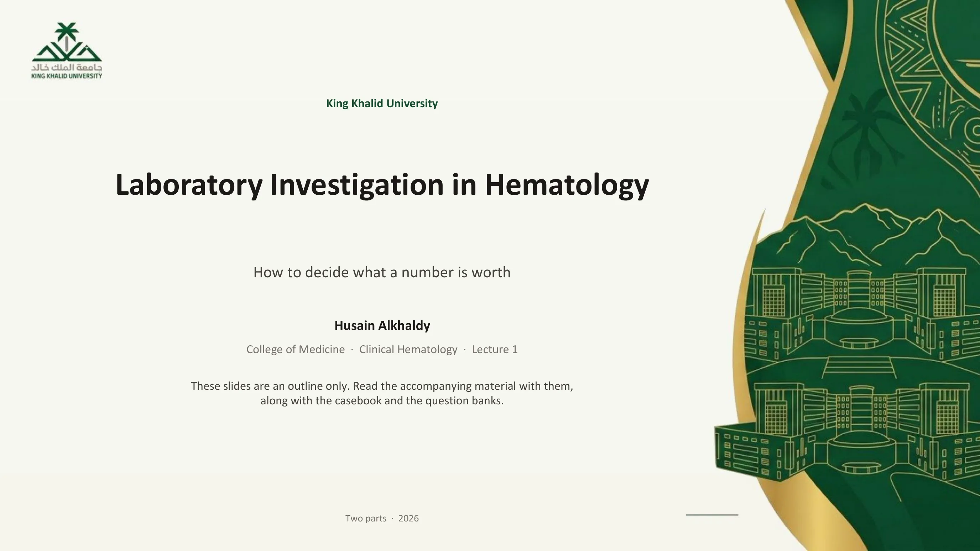Screen dimensions: 980x551
Task: Select subtitle "How to decide what a number is worth"
Action: (382, 272)
